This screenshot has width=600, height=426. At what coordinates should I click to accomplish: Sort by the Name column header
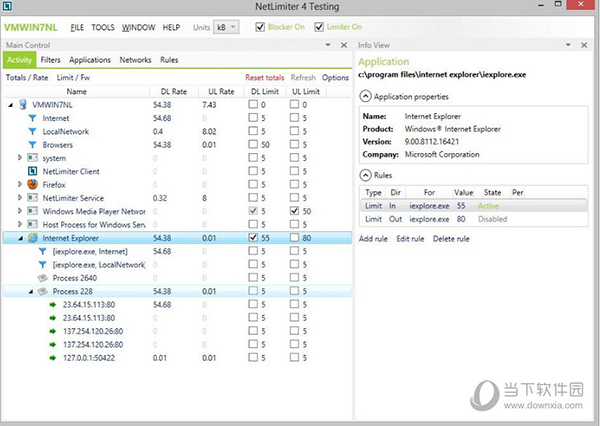[x=77, y=91]
